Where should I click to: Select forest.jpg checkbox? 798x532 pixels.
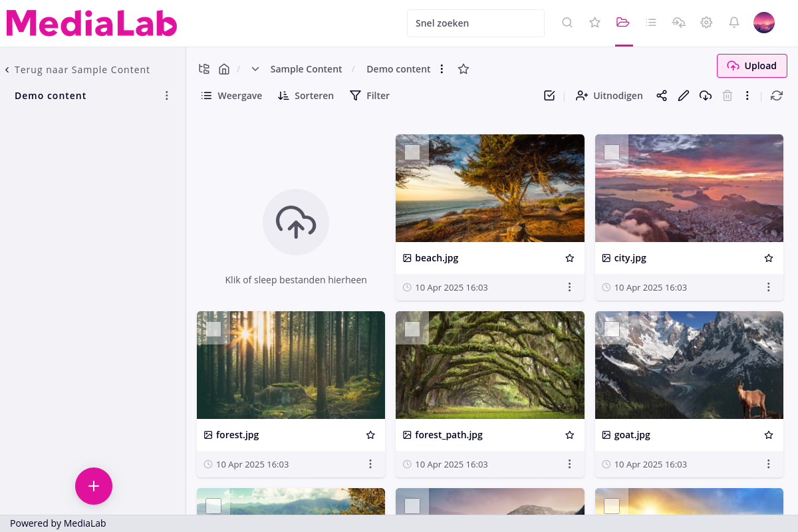(213, 329)
